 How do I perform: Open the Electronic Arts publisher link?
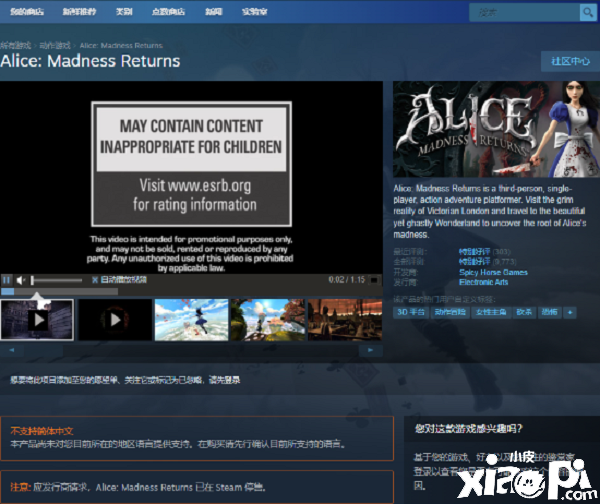pyautogui.click(x=484, y=282)
